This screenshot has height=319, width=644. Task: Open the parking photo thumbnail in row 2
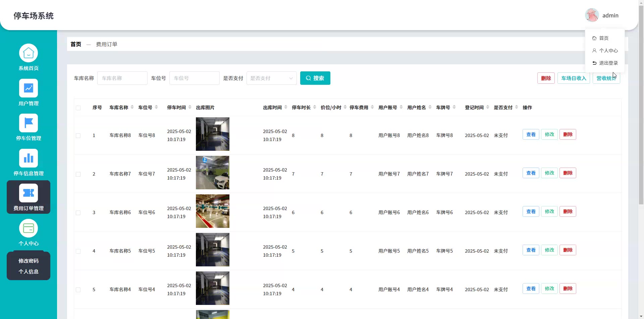(213, 173)
